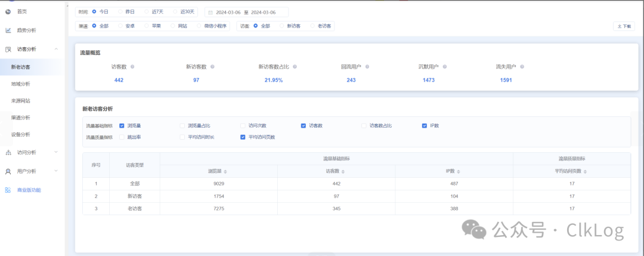Enable the 浏览量占比 checkbox
The image size is (644, 256).
tap(182, 126)
